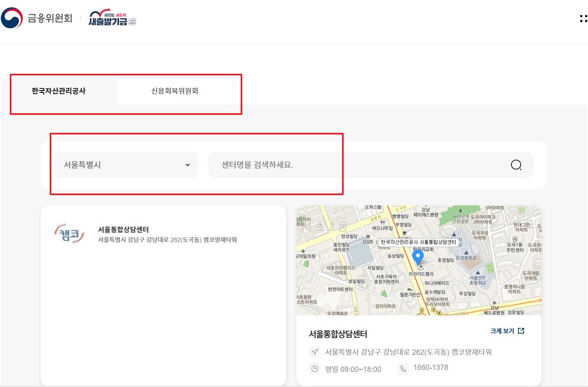This screenshot has height=387, width=588.
Task: Click the 서울통합상담센터 heading under the map
Action: coord(338,334)
